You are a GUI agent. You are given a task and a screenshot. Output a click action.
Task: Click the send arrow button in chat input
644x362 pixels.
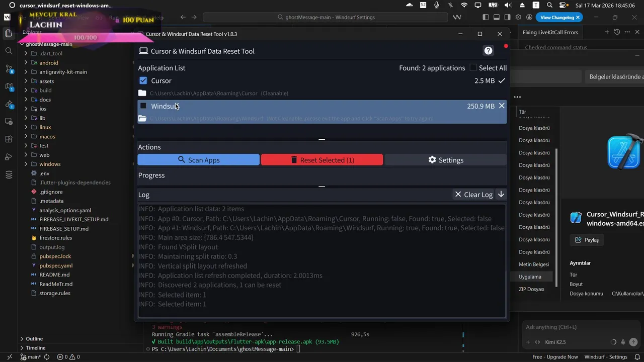coord(633,342)
